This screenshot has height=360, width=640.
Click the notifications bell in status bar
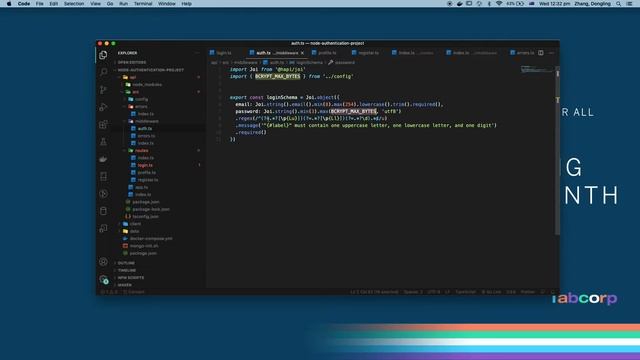click(x=553, y=292)
